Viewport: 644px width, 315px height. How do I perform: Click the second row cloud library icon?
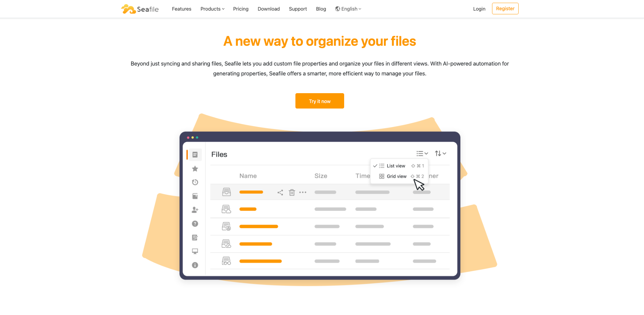[227, 209]
